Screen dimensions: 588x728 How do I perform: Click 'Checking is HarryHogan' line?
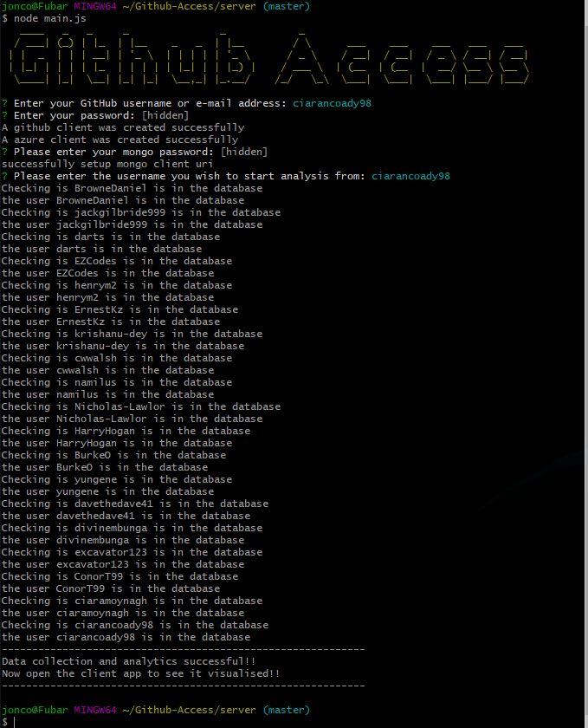tap(126, 431)
